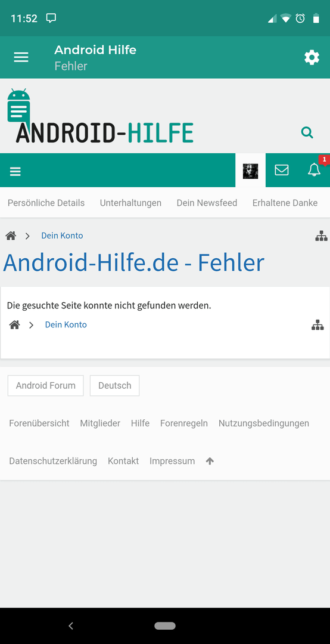Open the app hamburger menu beside Android Hilfe
The height and width of the screenshot is (644, 330).
21,57
